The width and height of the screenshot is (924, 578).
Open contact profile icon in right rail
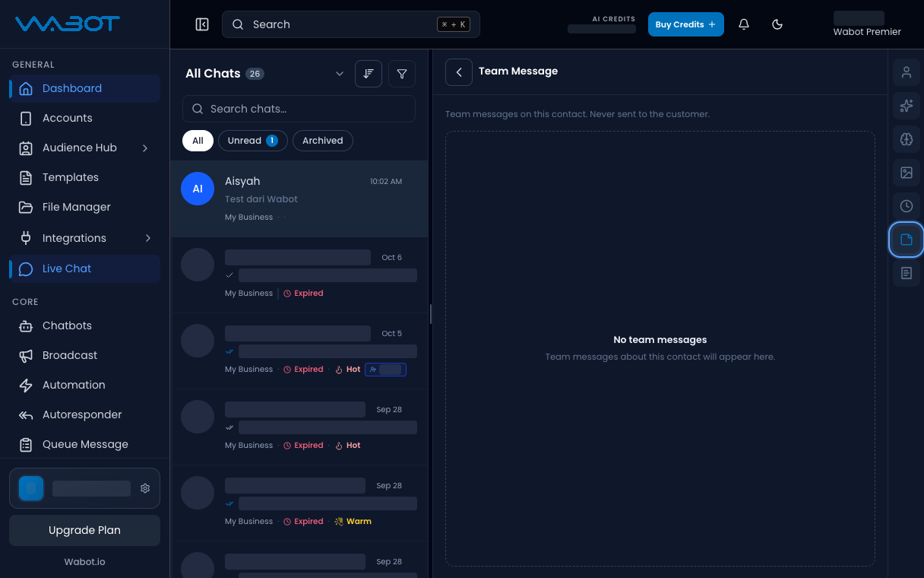coord(907,72)
